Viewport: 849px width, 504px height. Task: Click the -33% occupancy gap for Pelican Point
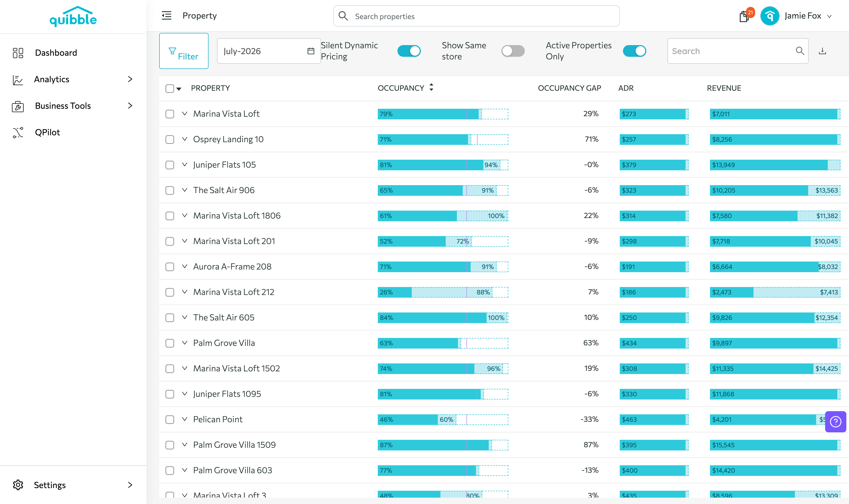[589, 419]
